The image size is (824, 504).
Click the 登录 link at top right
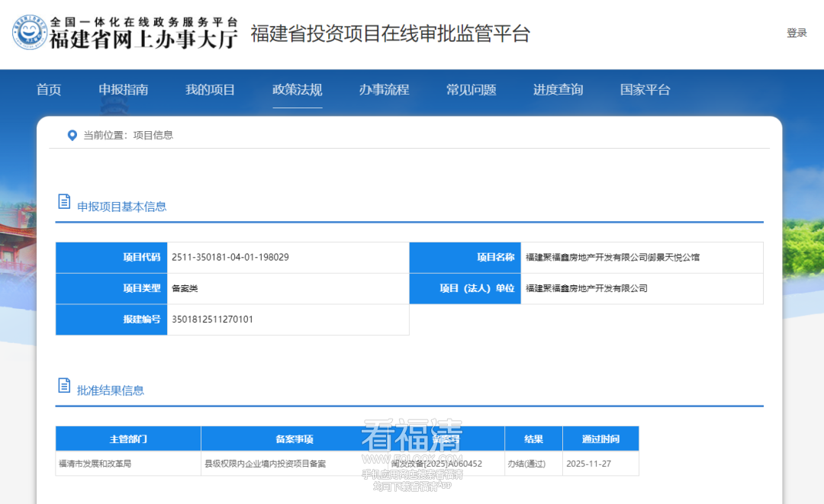tap(797, 33)
